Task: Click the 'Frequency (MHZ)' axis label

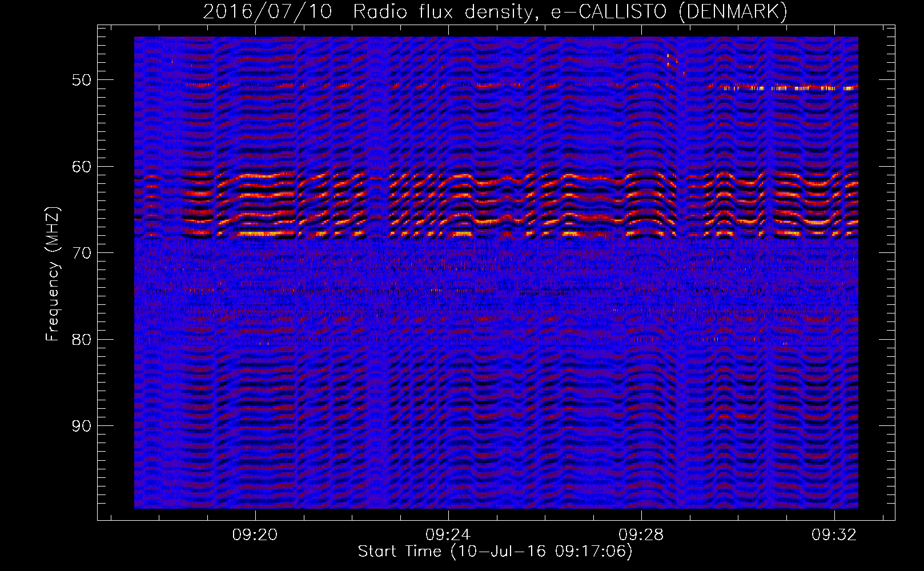Action: tap(52, 274)
